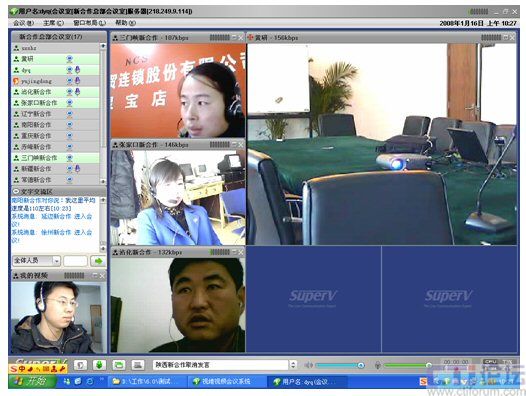Click the speaker volume icon
Viewport: 526px width, 396px height.
(308, 365)
